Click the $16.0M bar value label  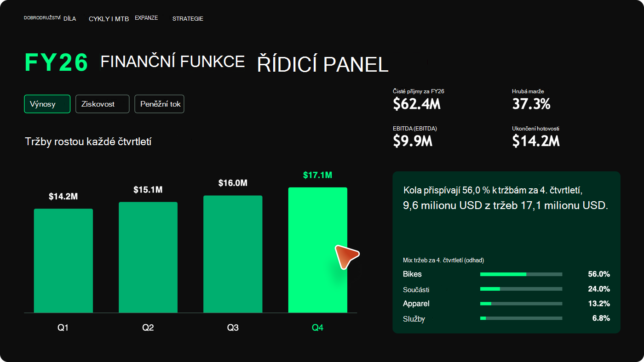click(233, 183)
